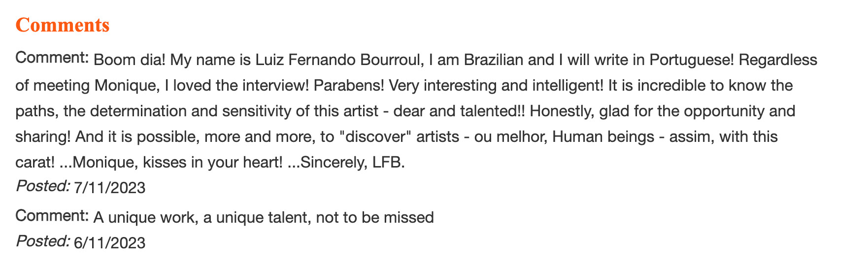The width and height of the screenshot is (868, 271).
Task: Click the last Posted: label
Action: (43, 241)
